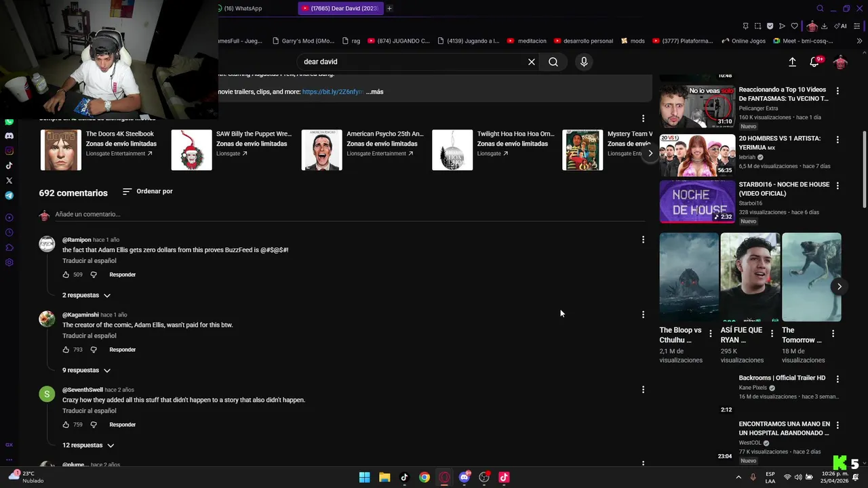Like Ramipon's comment
868x488 pixels.
point(66,274)
